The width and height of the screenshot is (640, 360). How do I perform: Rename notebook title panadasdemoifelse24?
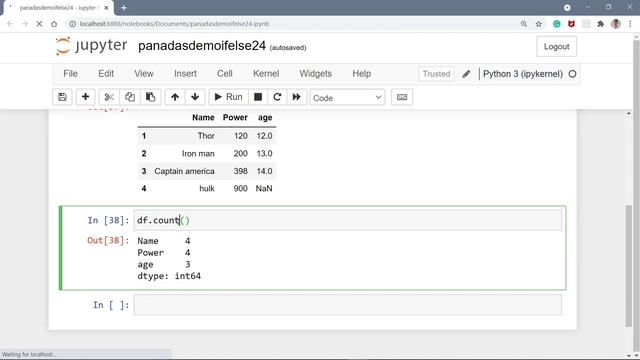click(x=202, y=46)
